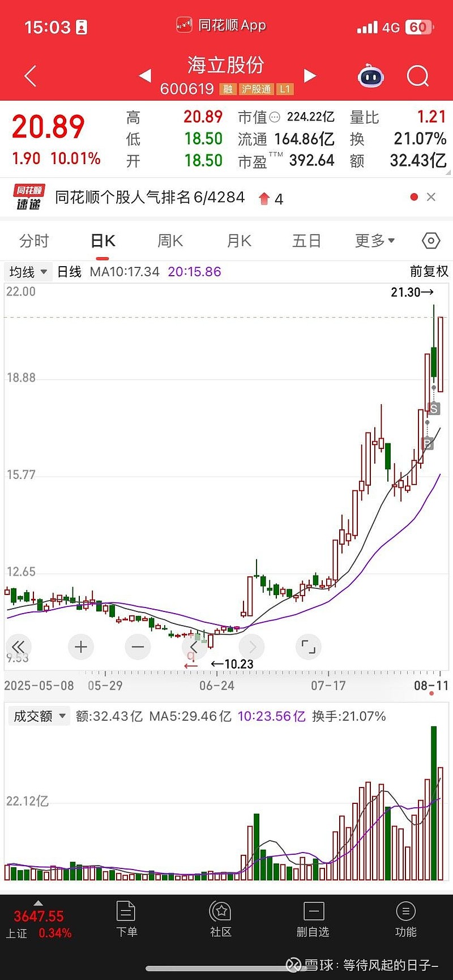Open the robot AI assistant
Image resolution: width=453 pixels, height=980 pixels.
[x=371, y=76]
